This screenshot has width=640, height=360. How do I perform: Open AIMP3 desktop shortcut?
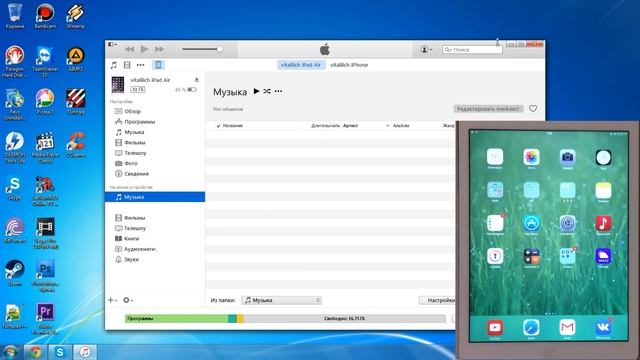[76, 59]
